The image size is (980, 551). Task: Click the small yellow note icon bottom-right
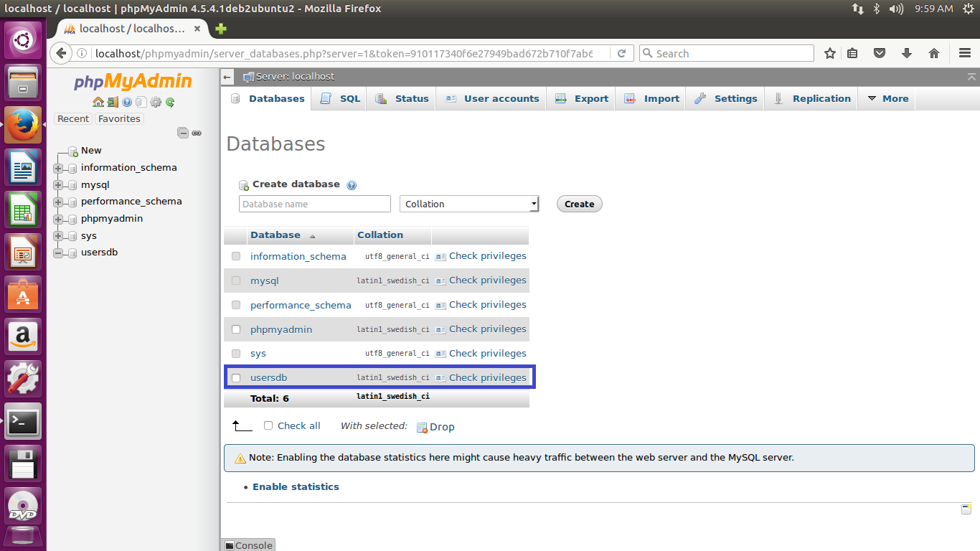point(966,509)
